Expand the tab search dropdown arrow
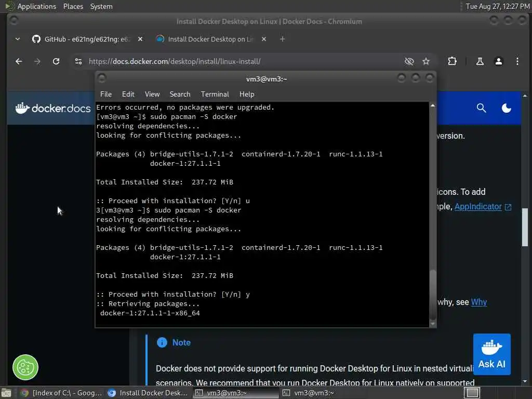This screenshot has height=399, width=532. pos(18,39)
